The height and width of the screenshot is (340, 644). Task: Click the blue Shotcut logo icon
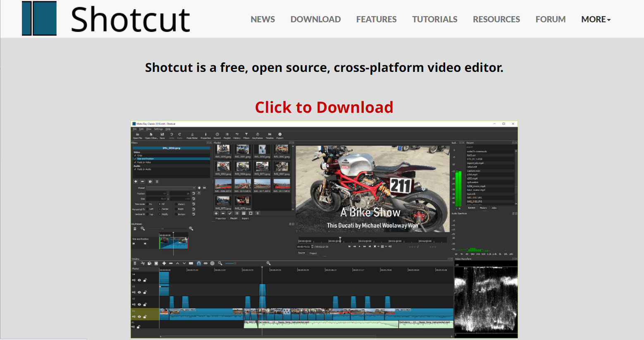coord(39,18)
